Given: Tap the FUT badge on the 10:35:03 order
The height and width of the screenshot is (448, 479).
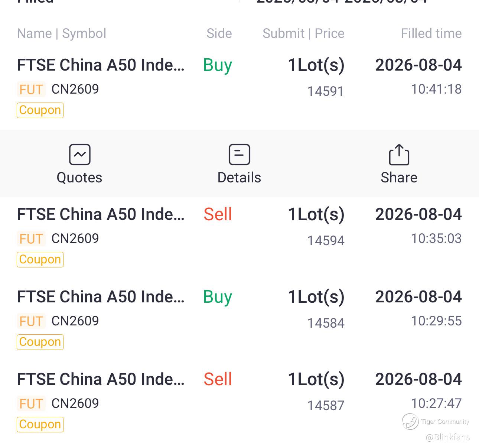Looking at the screenshot, I should [31, 239].
